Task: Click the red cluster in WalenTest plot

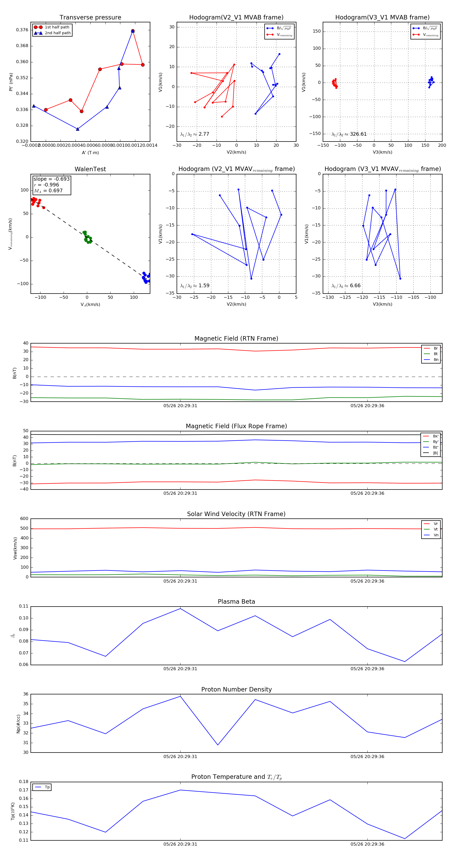Action: tap(37, 202)
